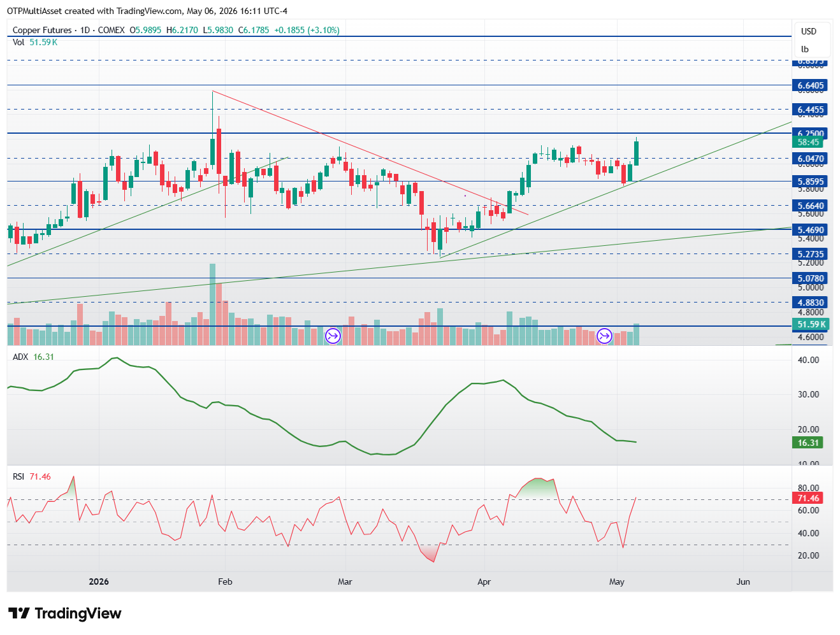Click the 80.00 tick on RSI scale
This screenshot has height=635, width=840.
(809, 488)
